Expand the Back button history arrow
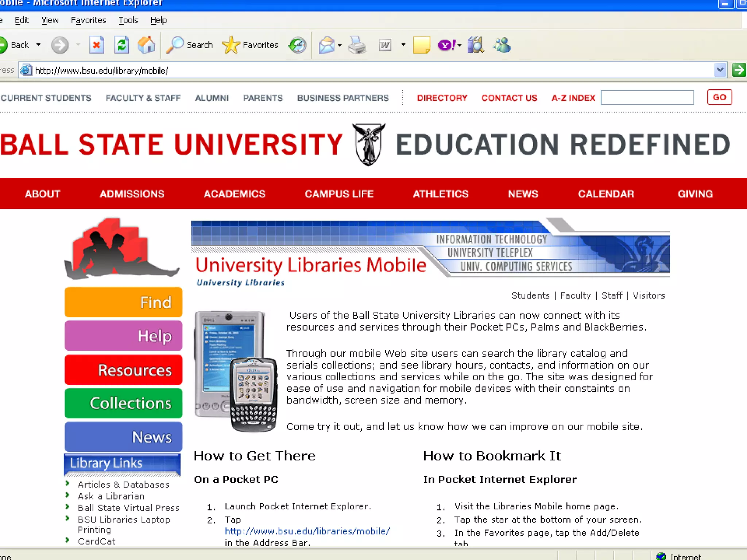 [x=38, y=45]
